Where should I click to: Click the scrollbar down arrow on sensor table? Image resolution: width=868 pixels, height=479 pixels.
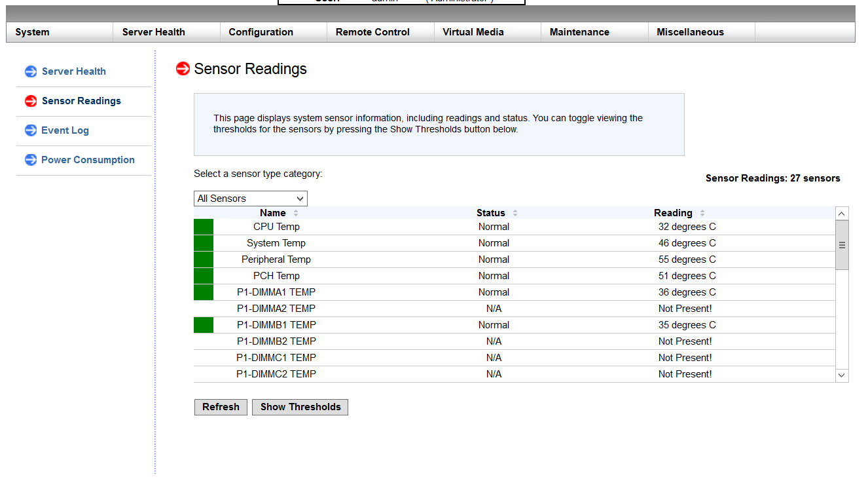point(842,375)
